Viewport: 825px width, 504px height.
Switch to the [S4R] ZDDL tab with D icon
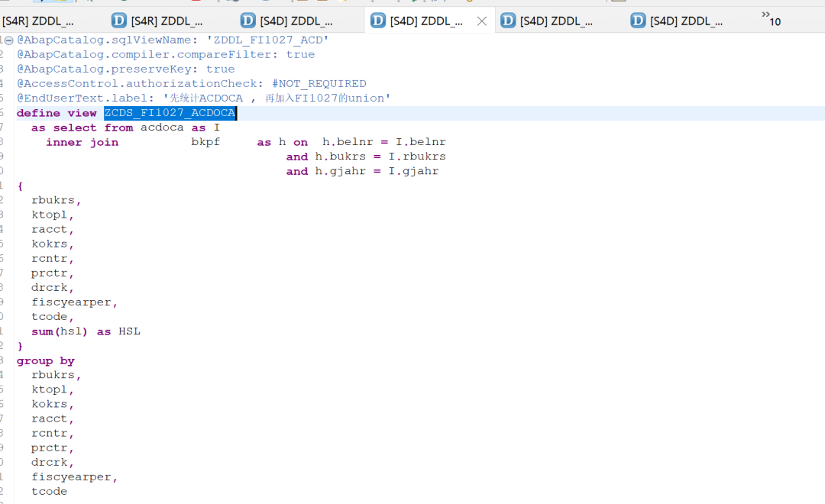[157, 21]
